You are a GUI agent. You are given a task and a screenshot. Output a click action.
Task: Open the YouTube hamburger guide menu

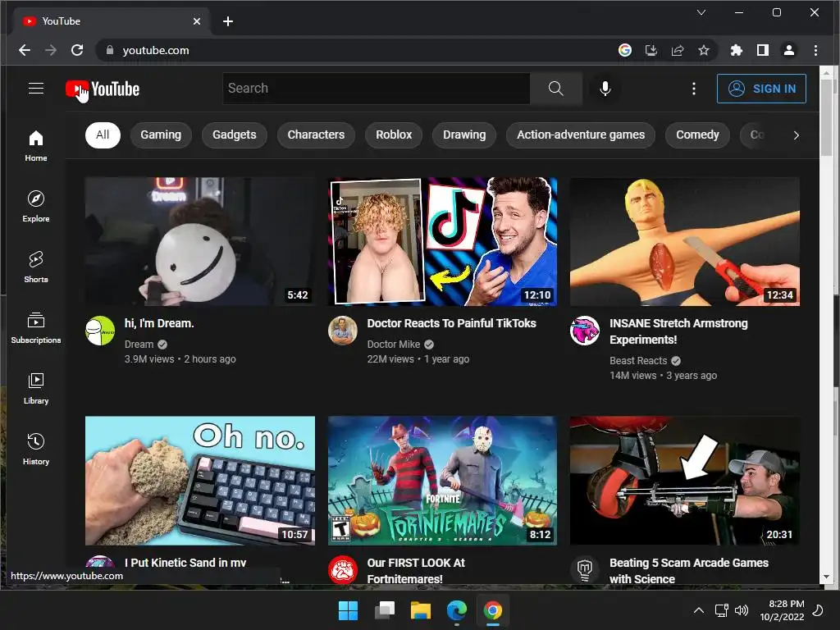click(x=36, y=89)
